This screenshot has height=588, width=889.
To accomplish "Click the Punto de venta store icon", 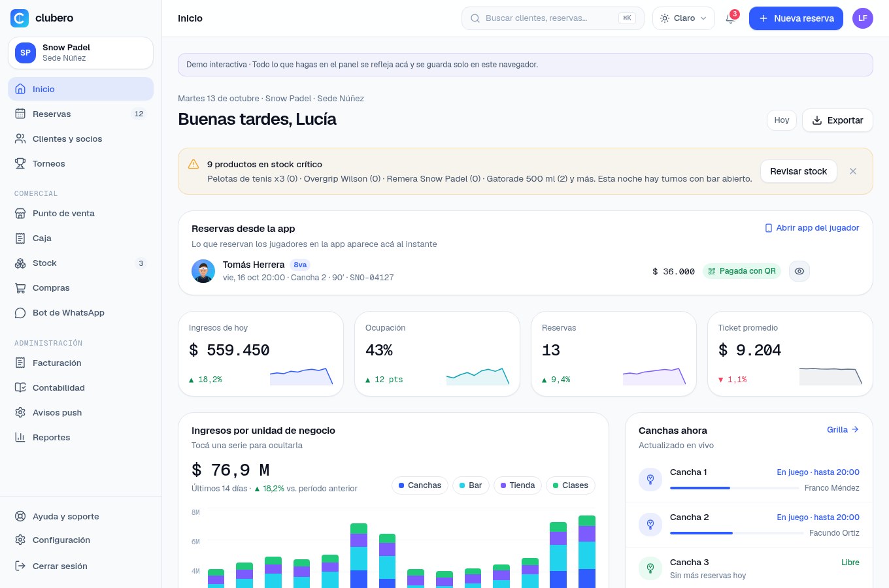I will tap(20, 213).
